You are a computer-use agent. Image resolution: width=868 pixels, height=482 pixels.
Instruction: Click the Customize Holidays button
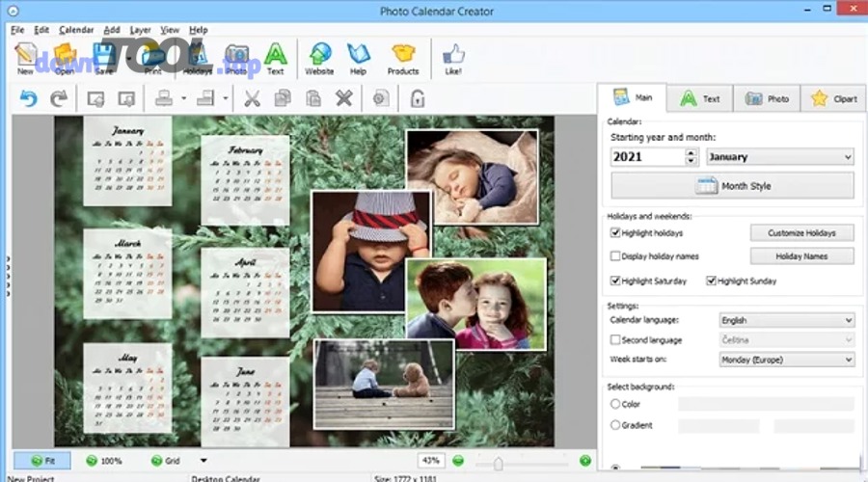[801, 233]
